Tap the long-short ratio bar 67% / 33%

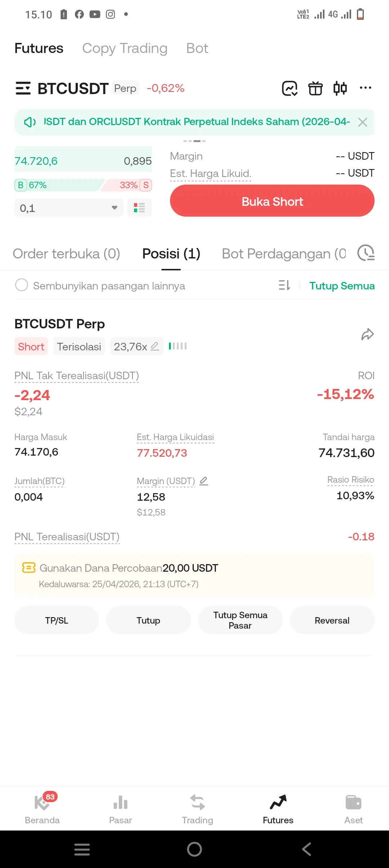[x=83, y=185]
